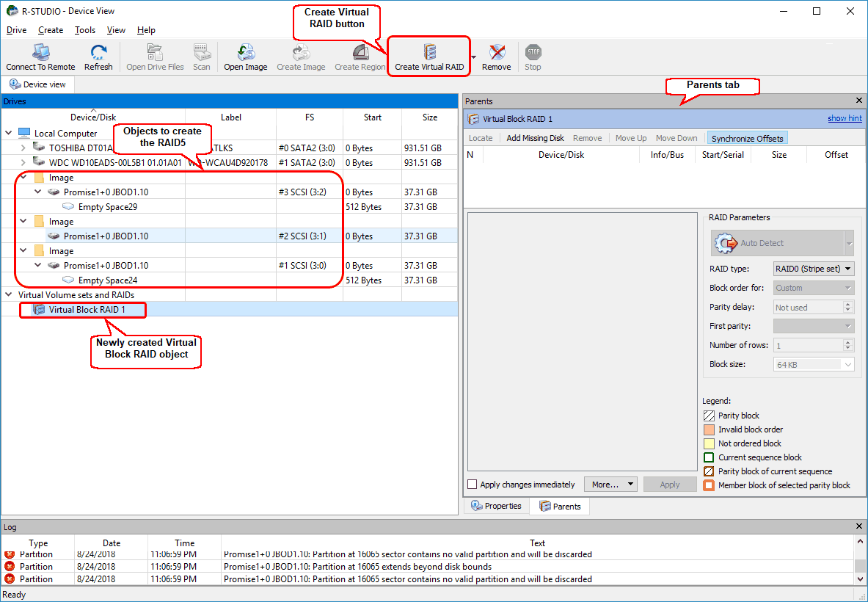Toggle the Synchronize Offsets button
The height and width of the screenshot is (602, 868).
click(x=748, y=139)
